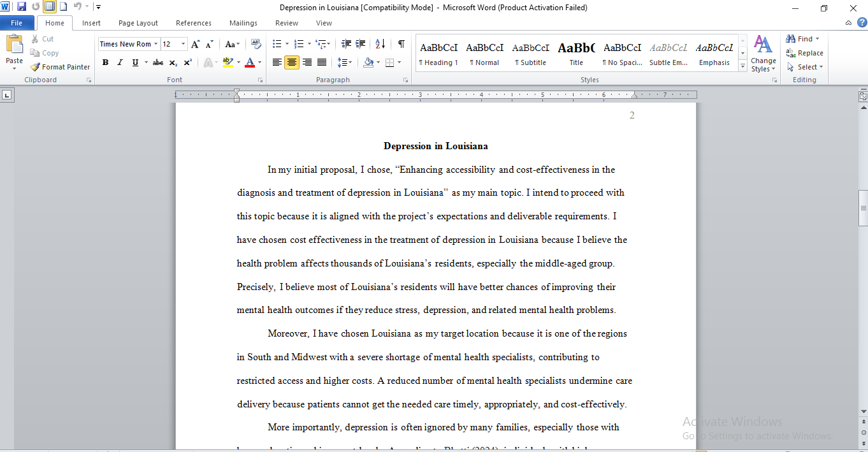868x452 pixels.
Task: Select the Bullets list icon
Action: [x=277, y=44]
